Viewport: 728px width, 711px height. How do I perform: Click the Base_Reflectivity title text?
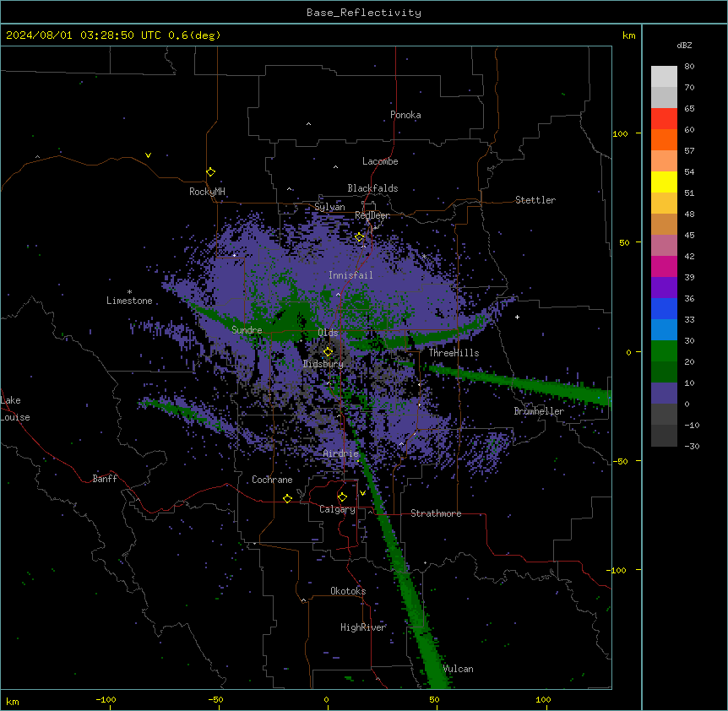[x=364, y=13]
